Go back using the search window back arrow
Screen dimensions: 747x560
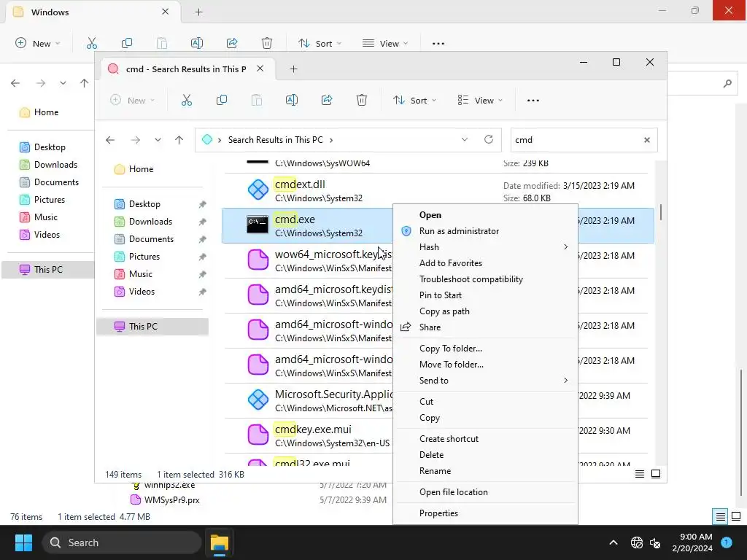(110, 140)
